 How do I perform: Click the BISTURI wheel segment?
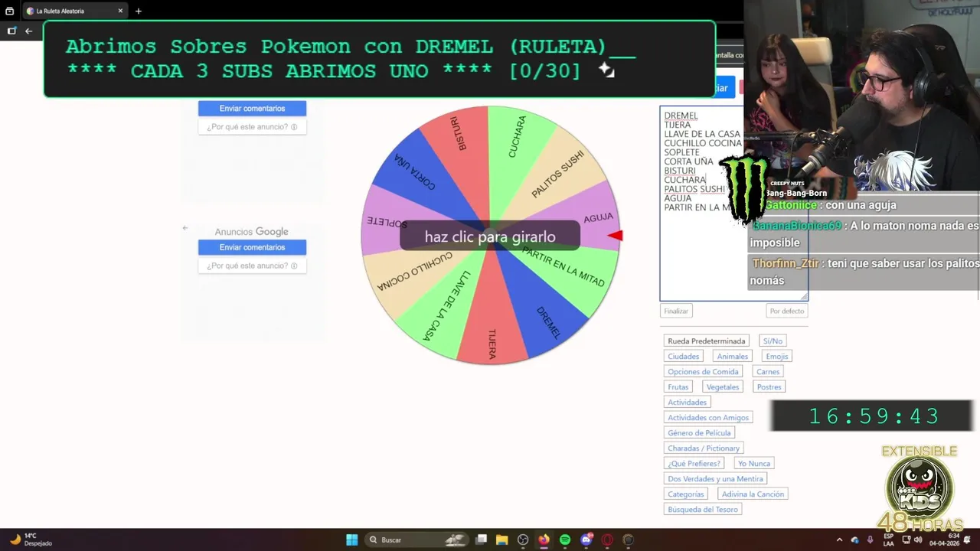pos(458,134)
